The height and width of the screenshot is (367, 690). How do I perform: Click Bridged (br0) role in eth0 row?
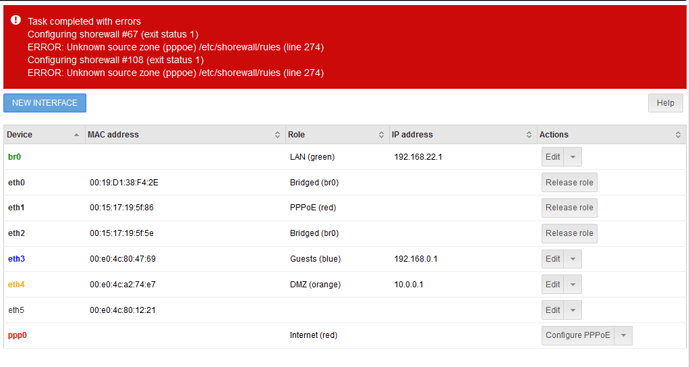tap(314, 182)
